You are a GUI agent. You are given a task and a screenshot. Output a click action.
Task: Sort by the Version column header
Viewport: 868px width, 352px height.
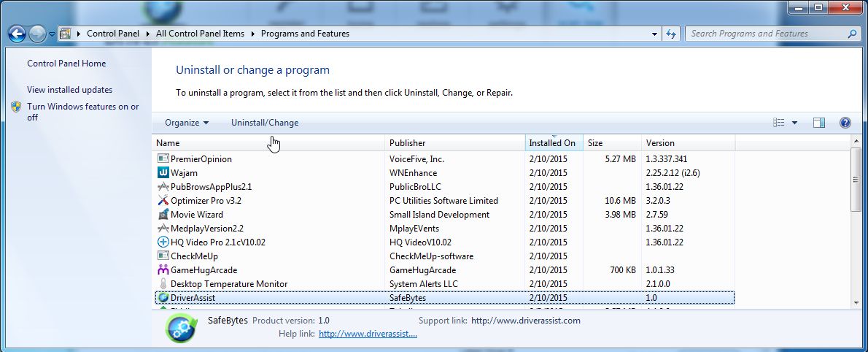[689, 143]
